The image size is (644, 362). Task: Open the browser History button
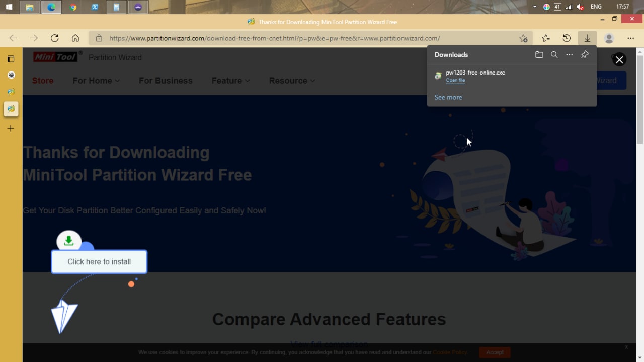567,38
